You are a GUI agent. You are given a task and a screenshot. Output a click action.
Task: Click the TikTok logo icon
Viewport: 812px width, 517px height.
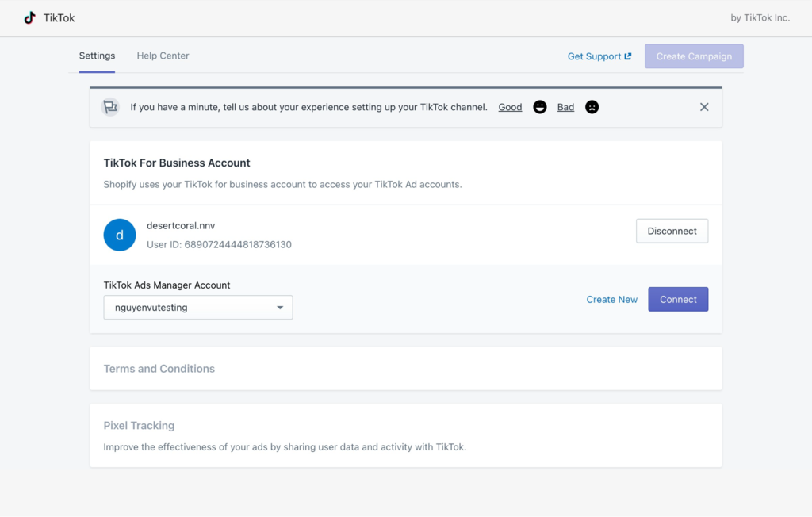30,17
